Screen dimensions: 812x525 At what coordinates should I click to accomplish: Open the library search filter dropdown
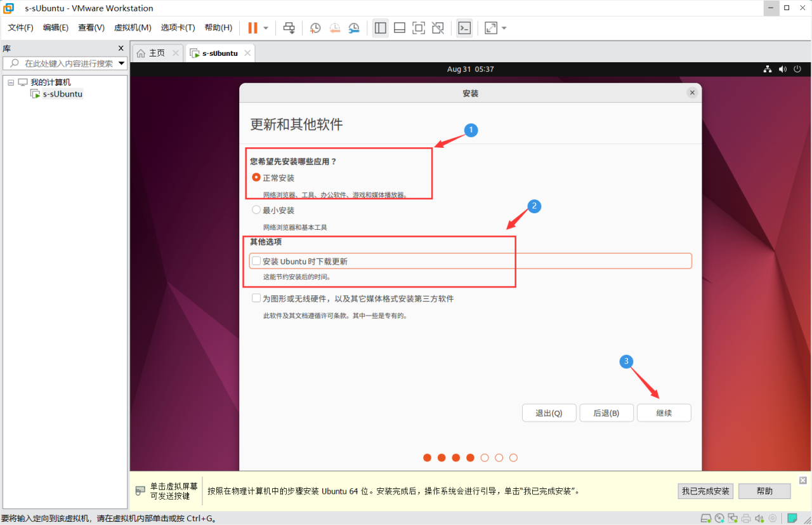[122, 63]
